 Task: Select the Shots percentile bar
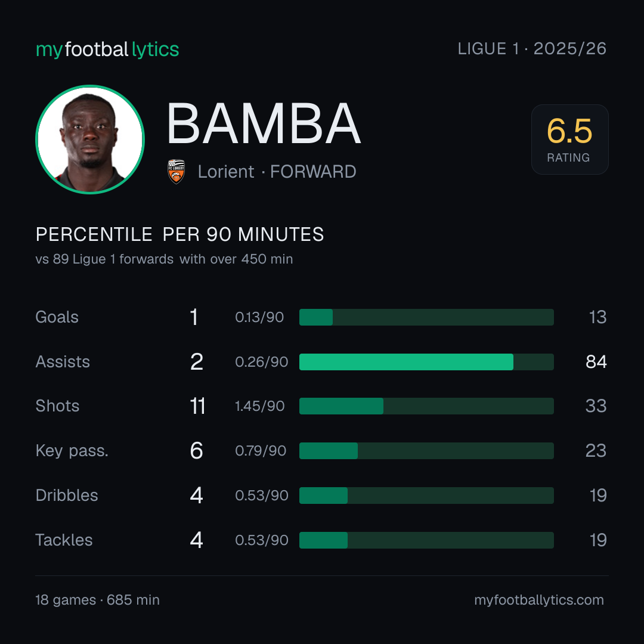coord(426,406)
